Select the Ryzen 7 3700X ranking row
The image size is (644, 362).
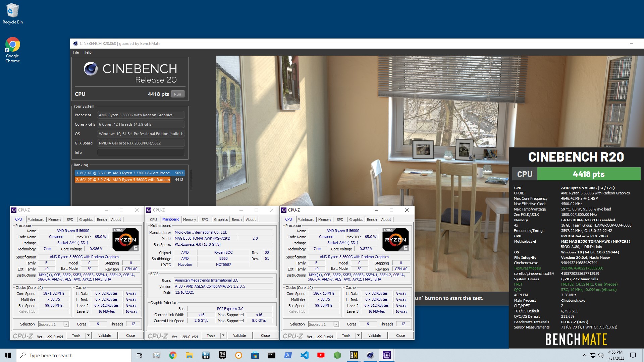click(129, 173)
